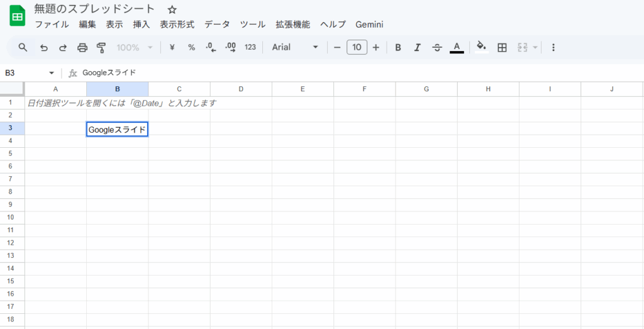Toggle bold formatting
This screenshot has width=644, height=329.
(x=397, y=47)
